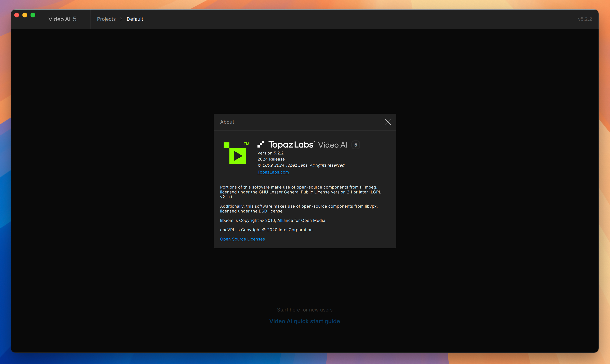Open the Open Source Licenses link
610x364 pixels.
pyautogui.click(x=242, y=239)
